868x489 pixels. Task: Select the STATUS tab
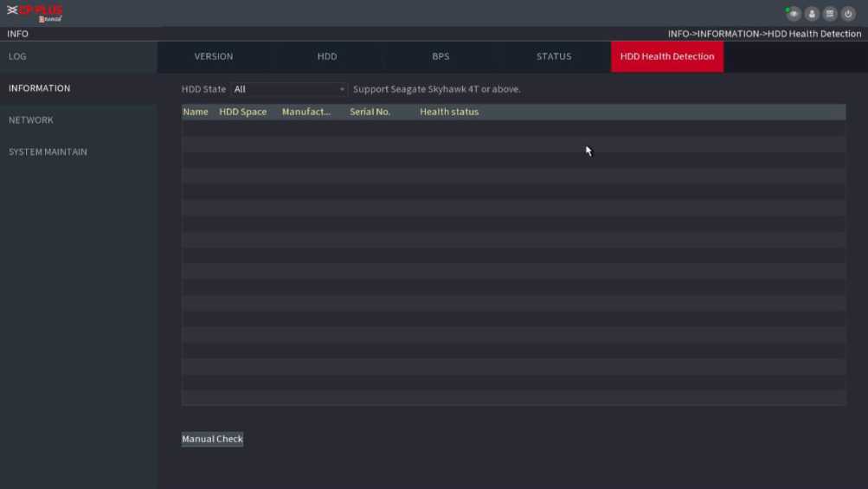(x=554, y=56)
